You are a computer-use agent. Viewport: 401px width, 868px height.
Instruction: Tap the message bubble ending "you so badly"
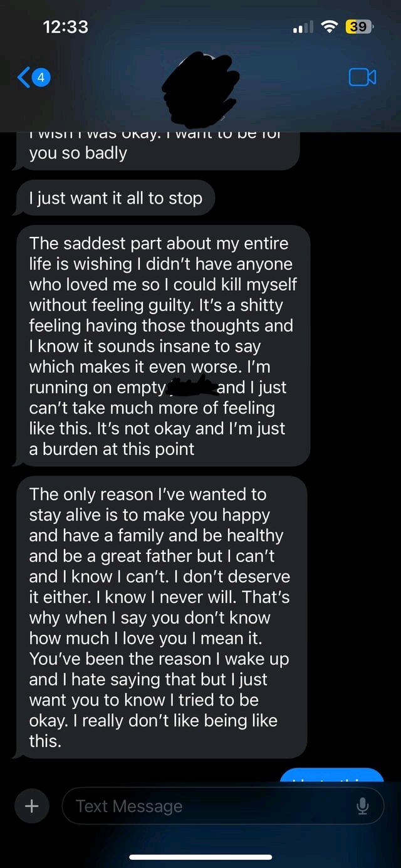pyautogui.click(x=157, y=152)
